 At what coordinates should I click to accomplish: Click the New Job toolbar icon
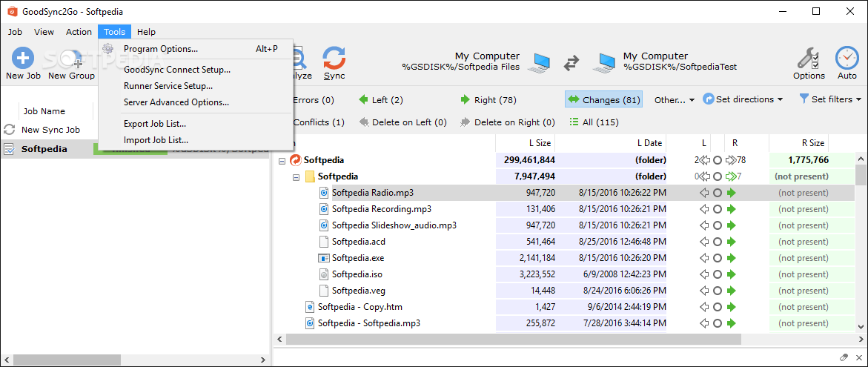23,58
